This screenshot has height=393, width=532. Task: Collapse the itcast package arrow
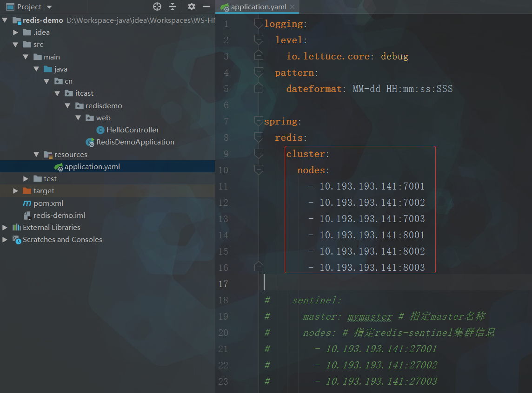click(57, 93)
